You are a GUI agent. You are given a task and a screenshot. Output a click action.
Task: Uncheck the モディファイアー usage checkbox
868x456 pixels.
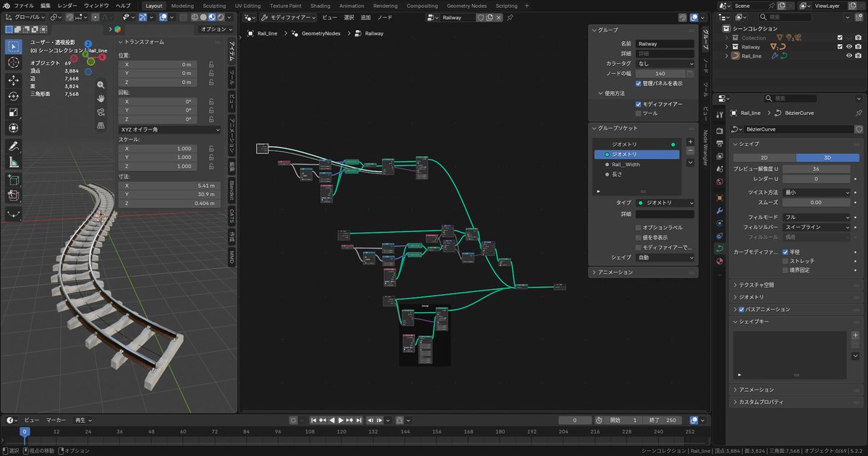pyautogui.click(x=638, y=104)
